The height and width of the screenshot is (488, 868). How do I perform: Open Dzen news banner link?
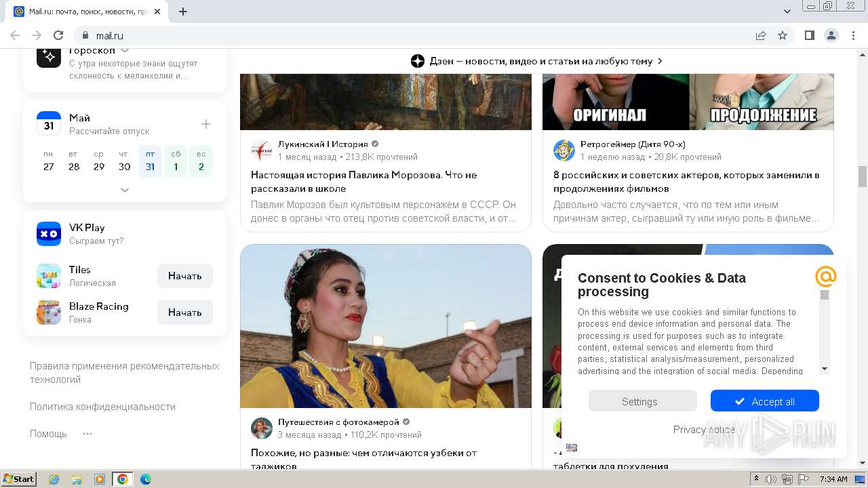pos(536,61)
